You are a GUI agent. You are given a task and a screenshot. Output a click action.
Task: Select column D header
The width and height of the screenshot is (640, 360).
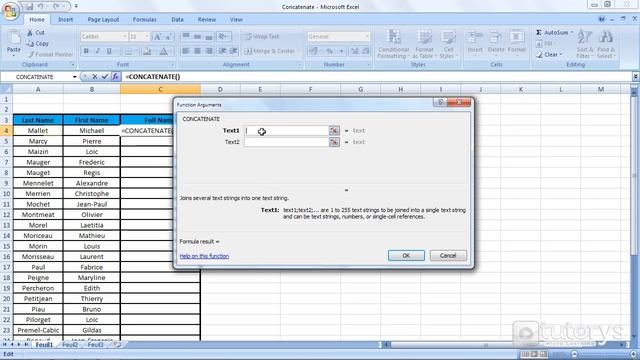220,89
